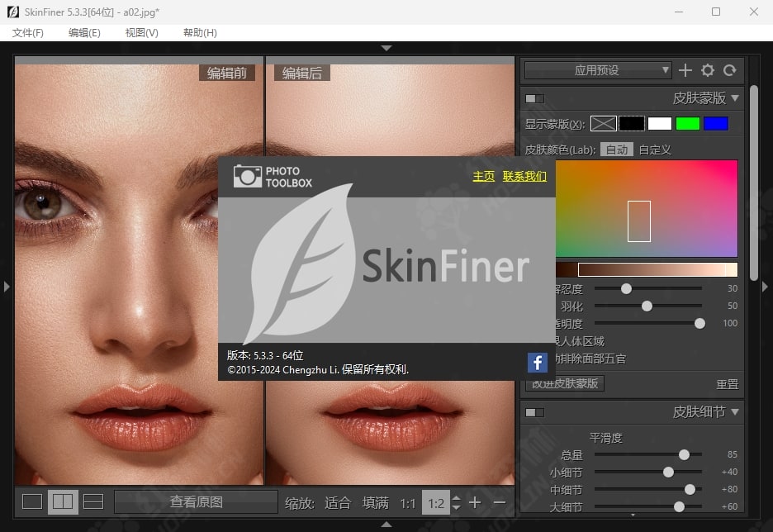
Task: Zoom in with the plus icon
Action: [x=475, y=502]
